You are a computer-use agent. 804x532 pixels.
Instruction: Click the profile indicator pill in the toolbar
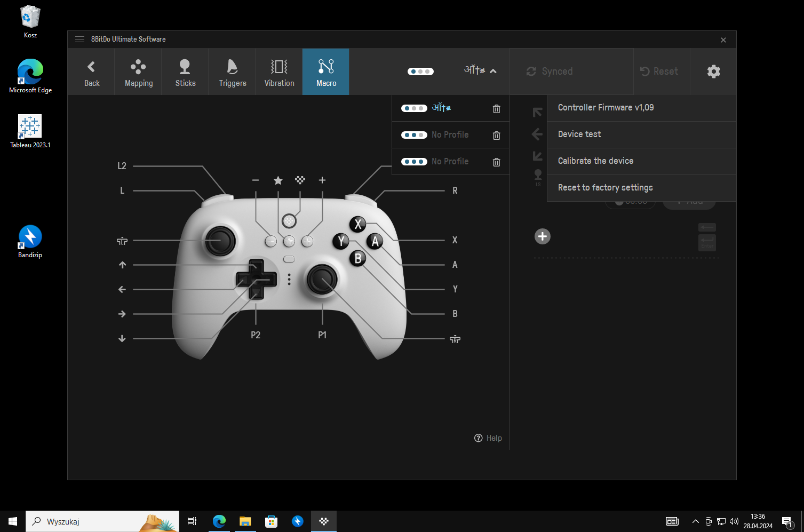tap(420, 72)
